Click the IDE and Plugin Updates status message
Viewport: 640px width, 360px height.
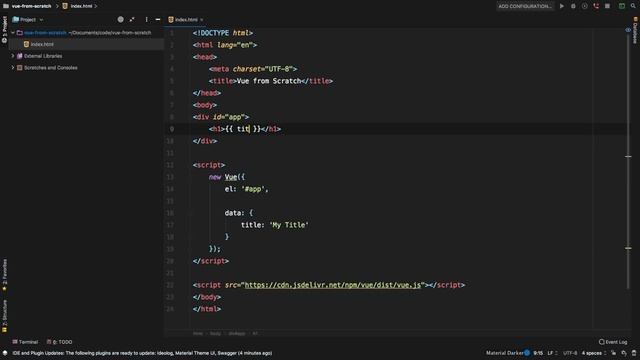(x=142, y=353)
